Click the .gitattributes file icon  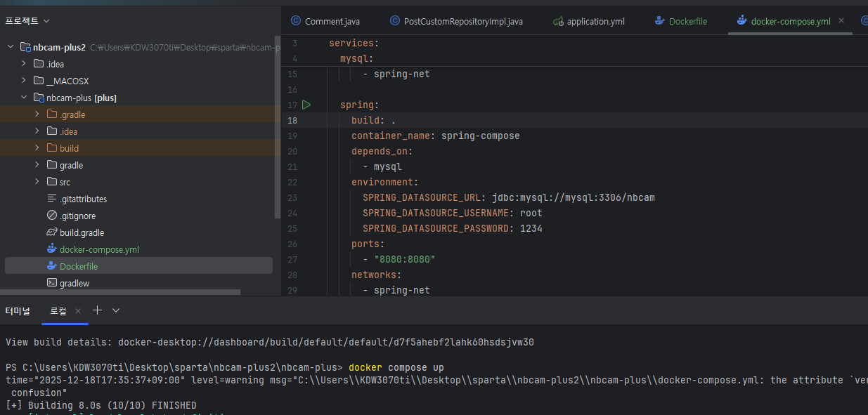tap(52, 199)
